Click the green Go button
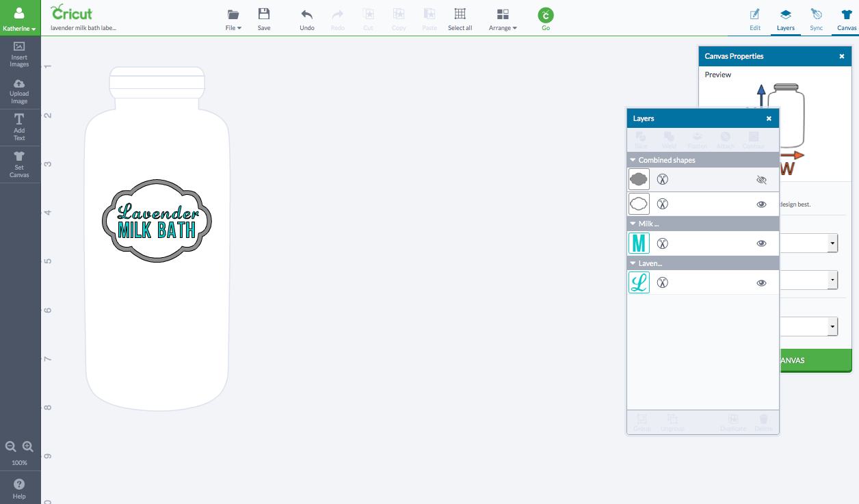Image resolution: width=859 pixels, height=504 pixels. coord(546,19)
